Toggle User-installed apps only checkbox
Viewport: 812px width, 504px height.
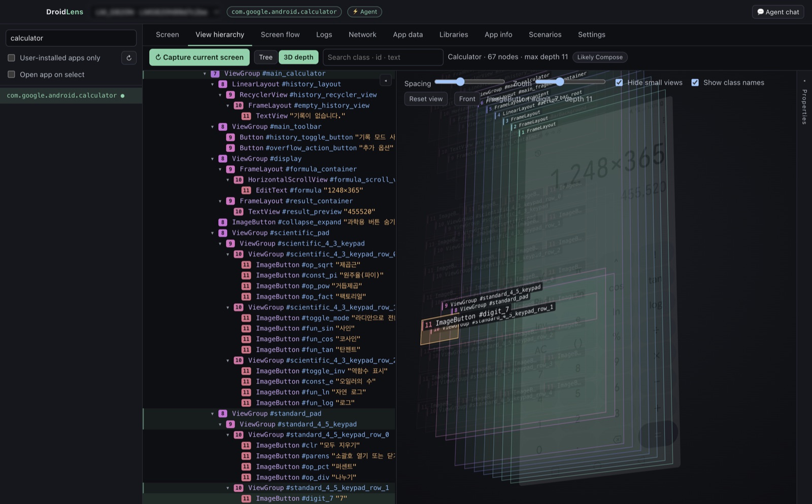pos(11,58)
